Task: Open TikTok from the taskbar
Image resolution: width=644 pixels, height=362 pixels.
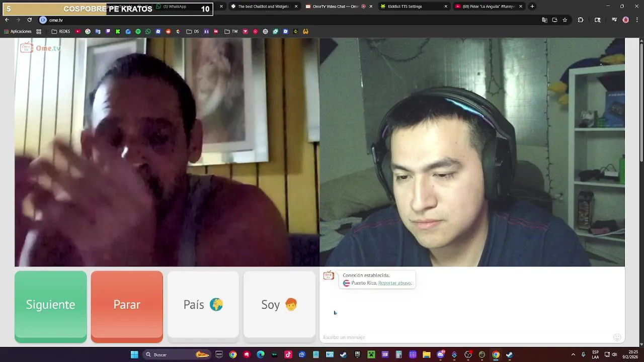Action: tap(288, 355)
